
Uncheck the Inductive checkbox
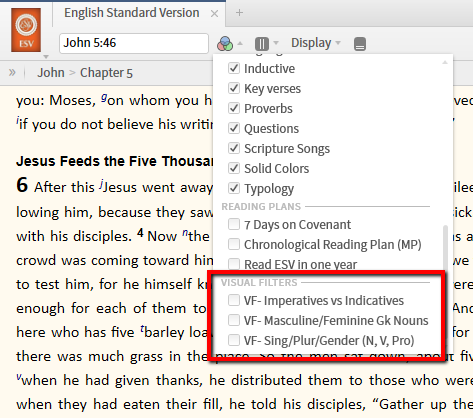tap(234, 68)
